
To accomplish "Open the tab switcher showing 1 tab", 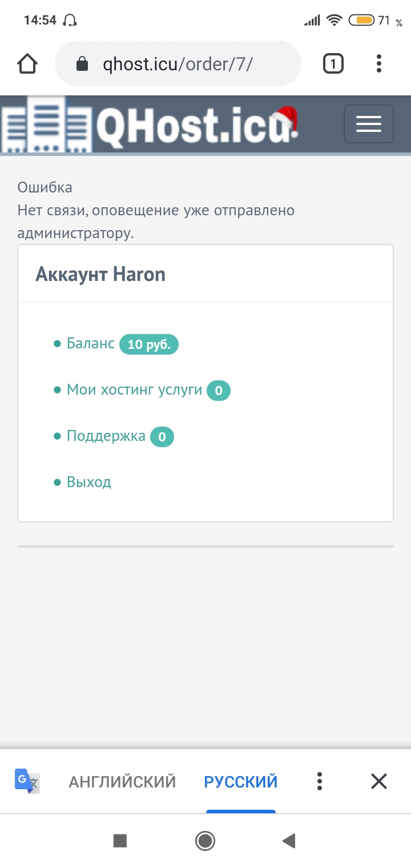I will click(333, 63).
